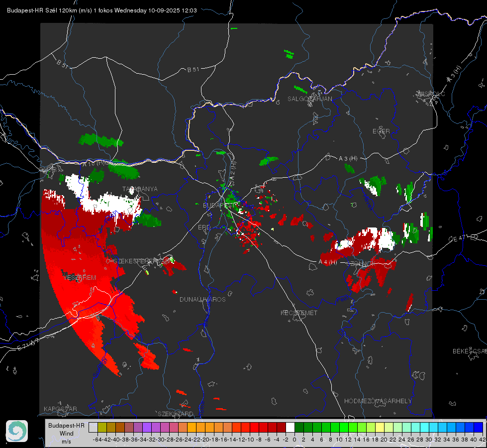Viewport: 487px width, 448px height.
Task: Click the Somogy county label
Action: pyautogui.click(x=100, y=367)
